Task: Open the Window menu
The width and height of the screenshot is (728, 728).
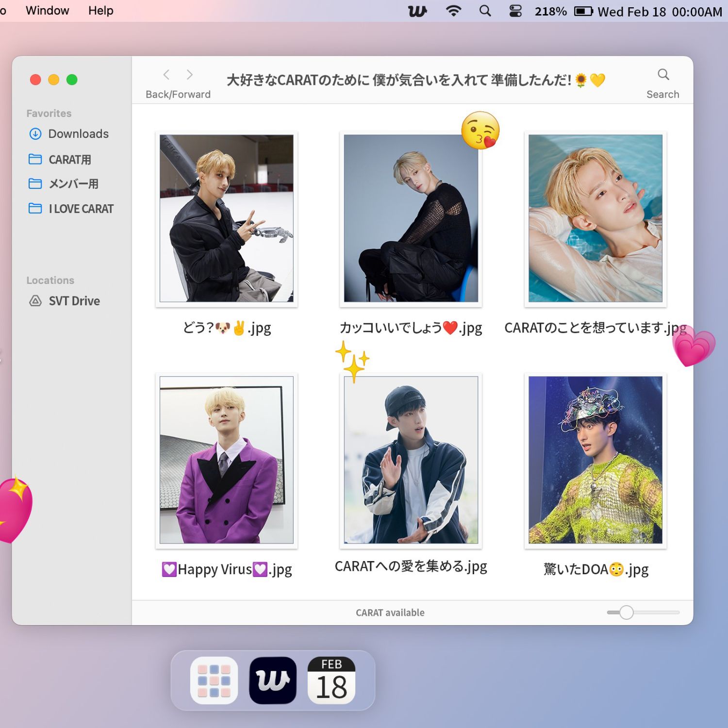Action: pyautogui.click(x=47, y=11)
